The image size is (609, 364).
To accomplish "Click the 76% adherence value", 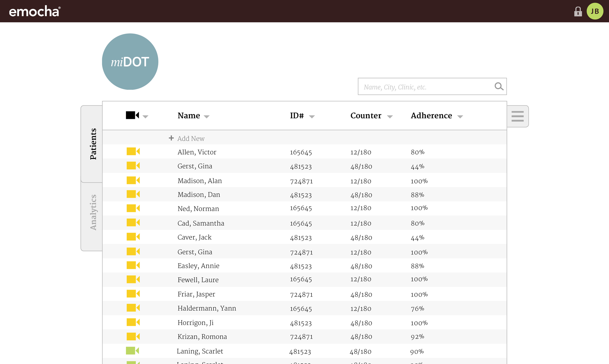I will [x=418, y=308].
